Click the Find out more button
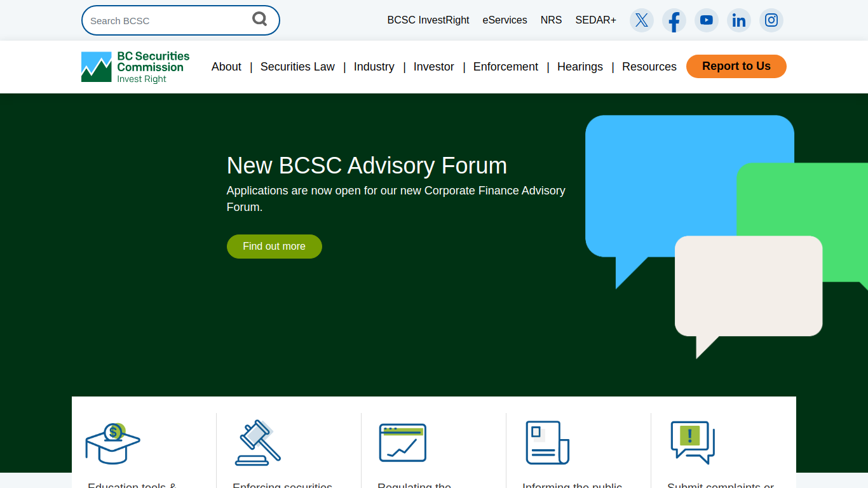 (274, 247)
